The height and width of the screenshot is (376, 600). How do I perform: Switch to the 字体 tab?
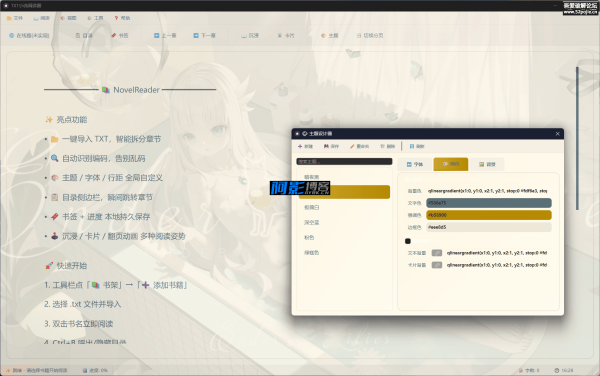click(415, 164)
